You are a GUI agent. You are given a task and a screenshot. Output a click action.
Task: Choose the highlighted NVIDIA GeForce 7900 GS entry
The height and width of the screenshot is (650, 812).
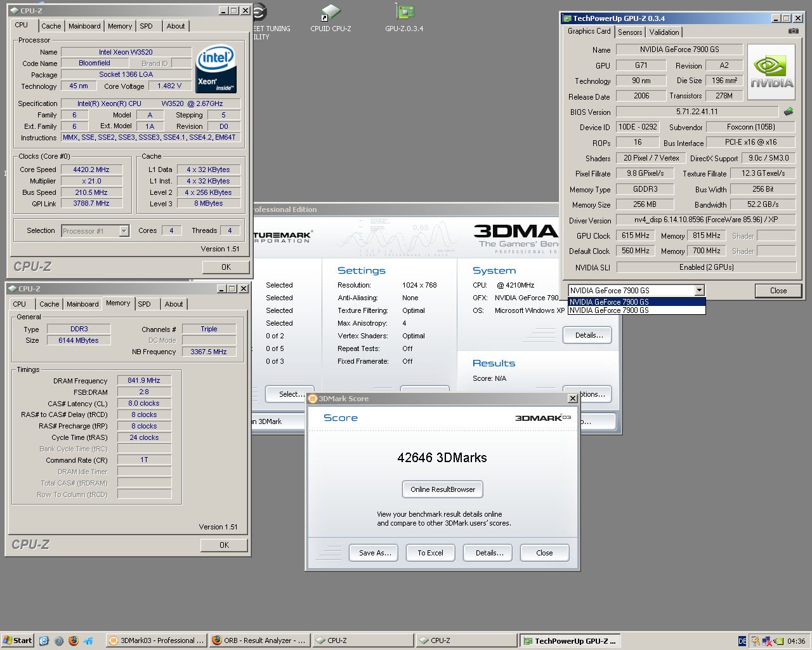click(x=636, y=302)
